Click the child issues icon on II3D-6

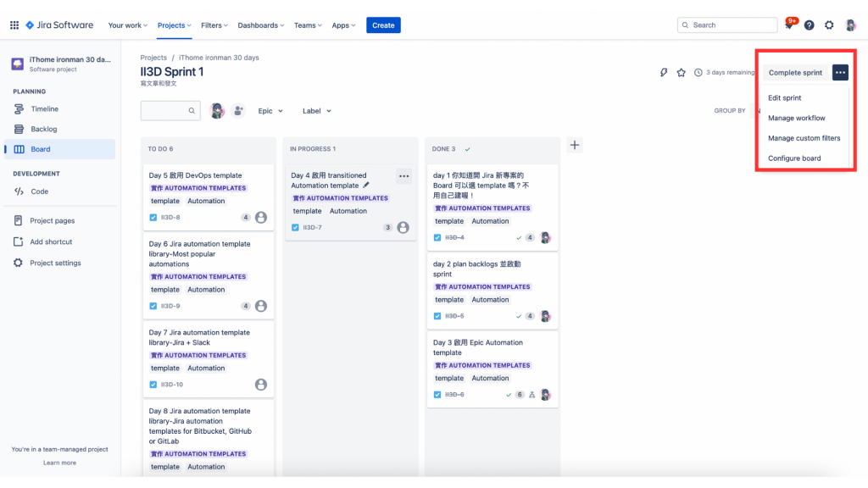pos(531,395)
